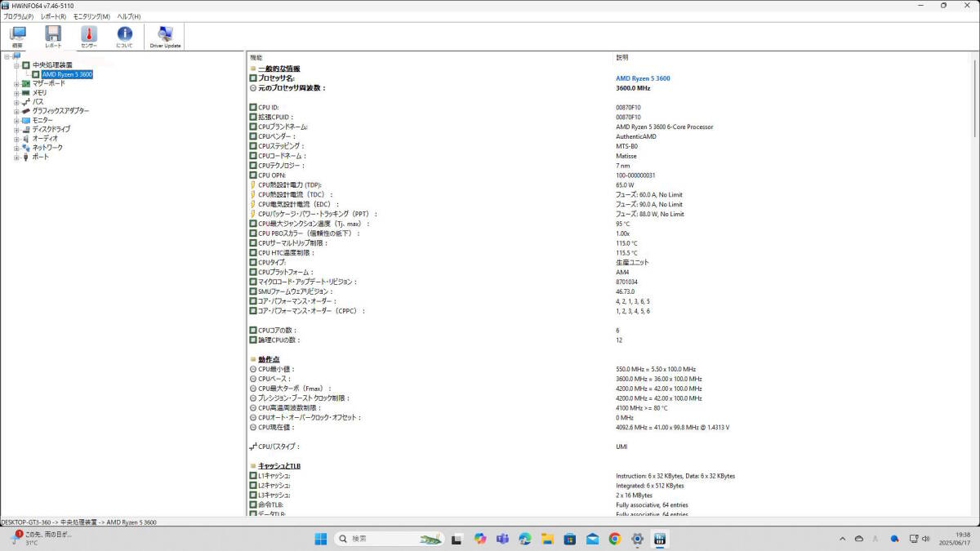
Task: Expand the バス tree node
Action: (x=16, y=101)
